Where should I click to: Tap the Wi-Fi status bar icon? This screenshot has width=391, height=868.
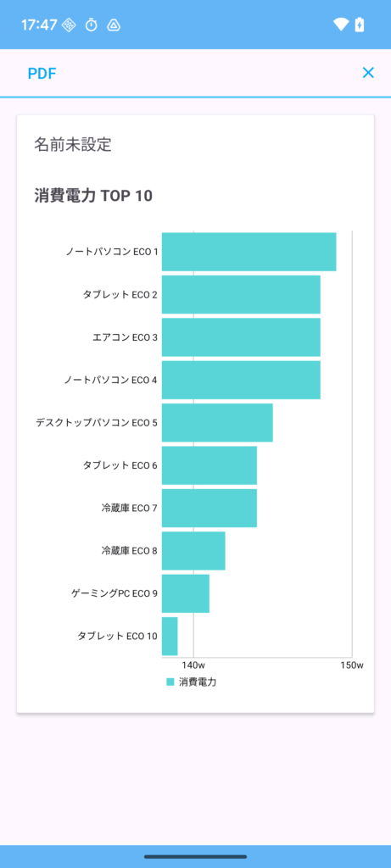(341, 25)
